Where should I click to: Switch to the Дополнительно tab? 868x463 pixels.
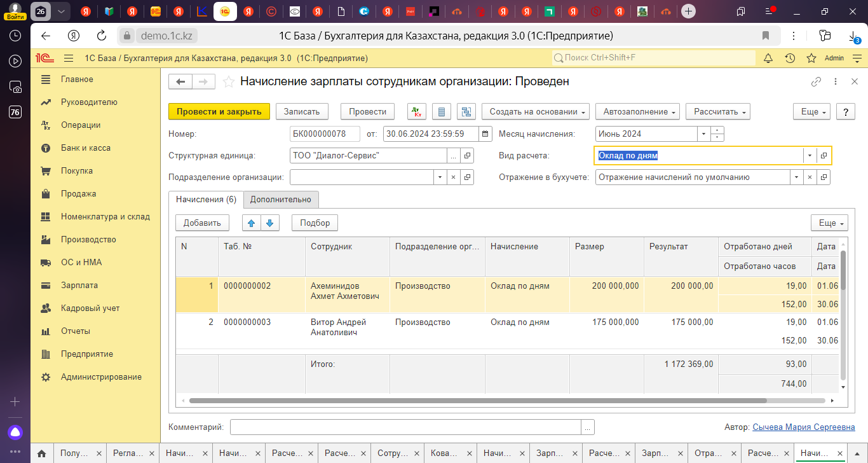pyautogui.click(x=281, y=199)
